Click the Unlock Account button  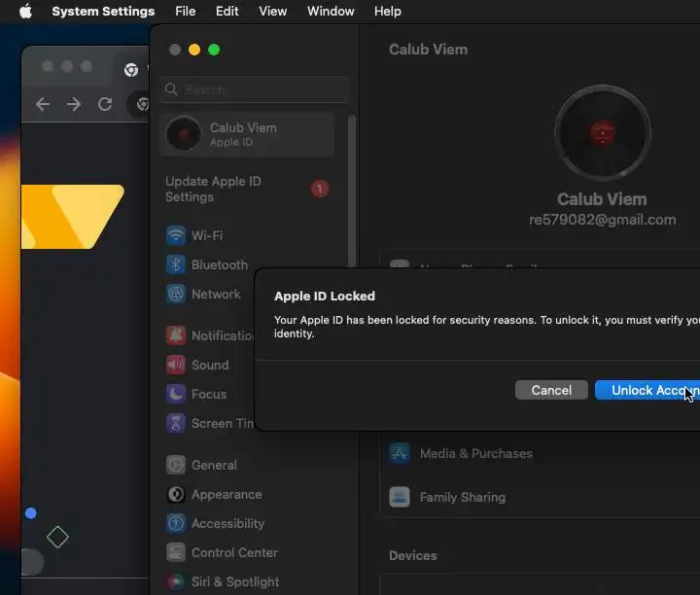pos(647,390)
